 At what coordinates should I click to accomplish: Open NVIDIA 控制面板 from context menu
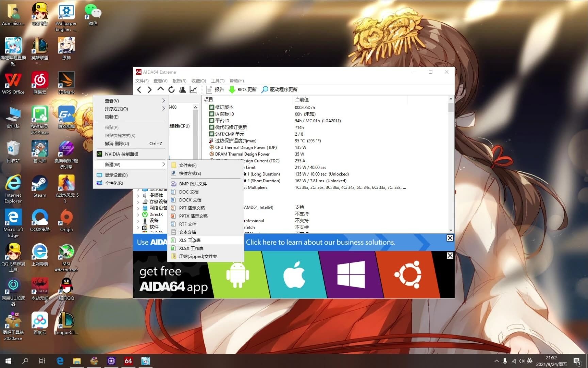(131, 154)
